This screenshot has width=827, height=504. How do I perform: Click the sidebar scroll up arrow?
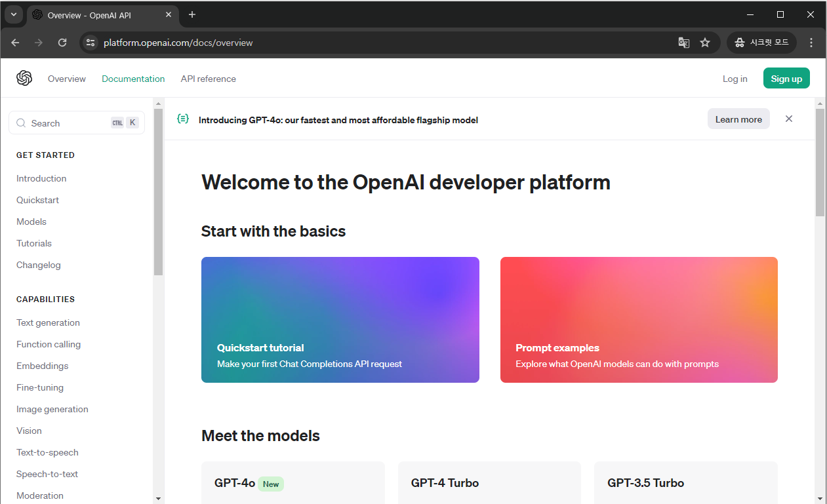158,103
